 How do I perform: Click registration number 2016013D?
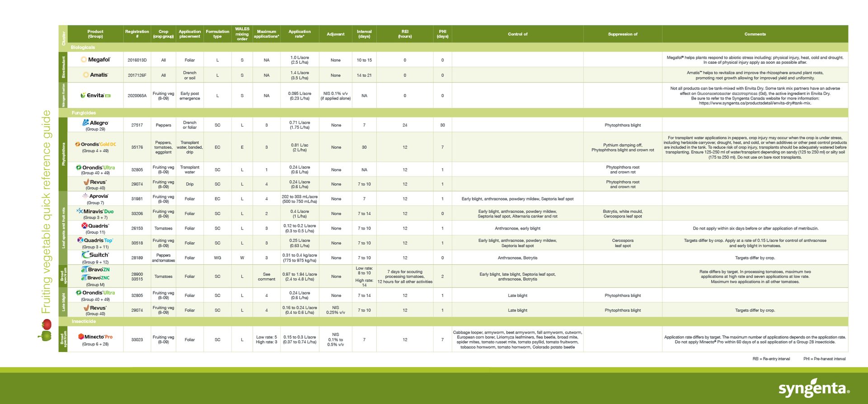(137, 60)
